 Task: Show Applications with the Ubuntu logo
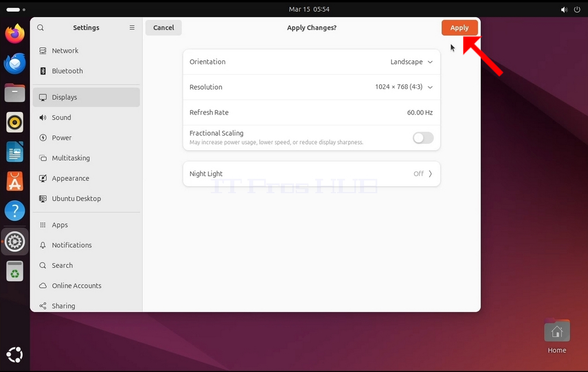pyautogui.click(x=14, y=355)
